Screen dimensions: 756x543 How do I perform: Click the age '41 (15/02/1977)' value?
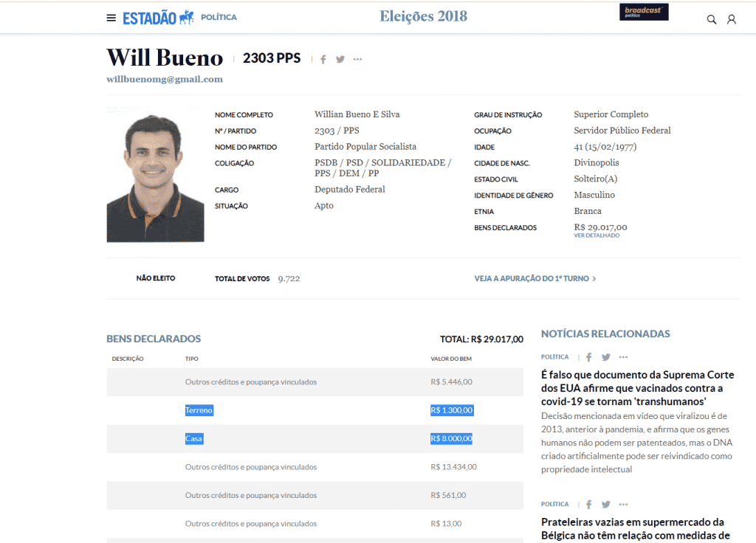[x=605, y=147]
